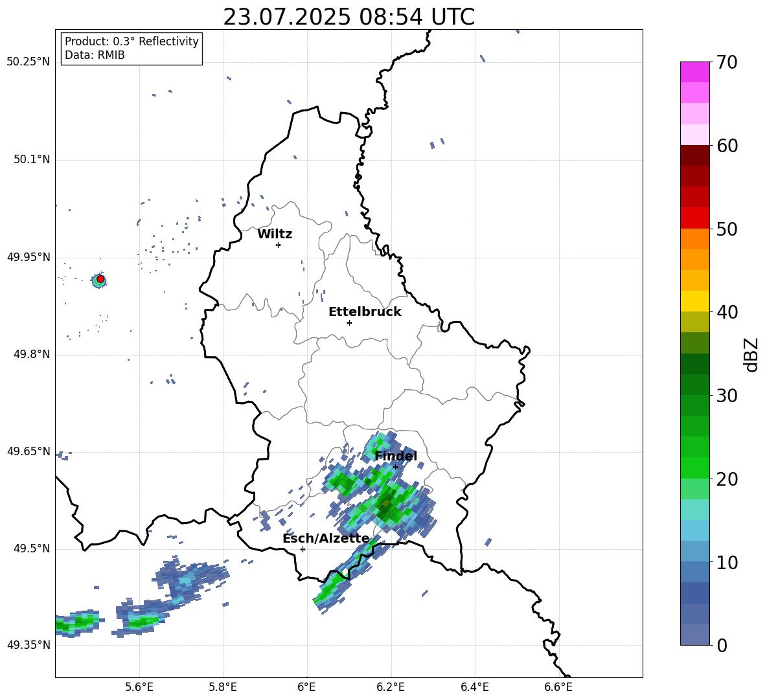Click the 50.1°N latitude label
Screen dimensions: 767x700
[x=32, y=159]
